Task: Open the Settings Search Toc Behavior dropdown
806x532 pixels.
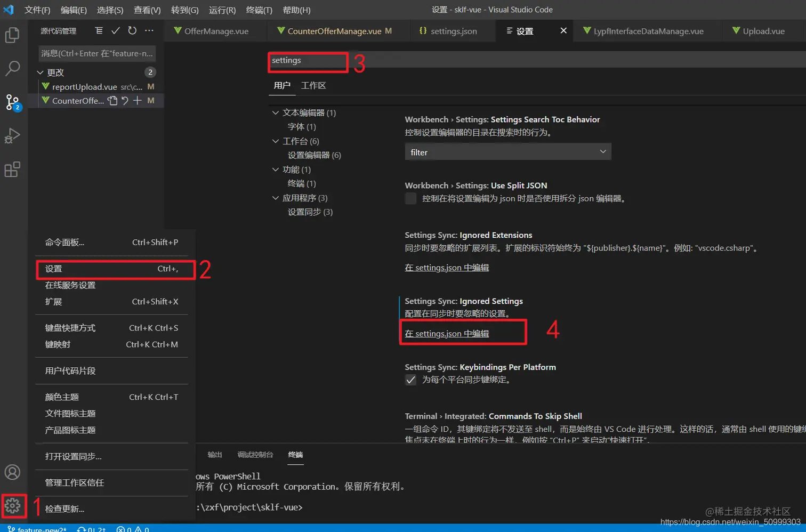Action: pos(508,152)
